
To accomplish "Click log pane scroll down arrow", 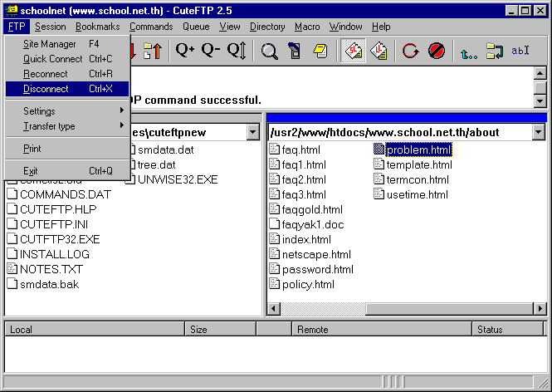I will click(x=540, y=101).
